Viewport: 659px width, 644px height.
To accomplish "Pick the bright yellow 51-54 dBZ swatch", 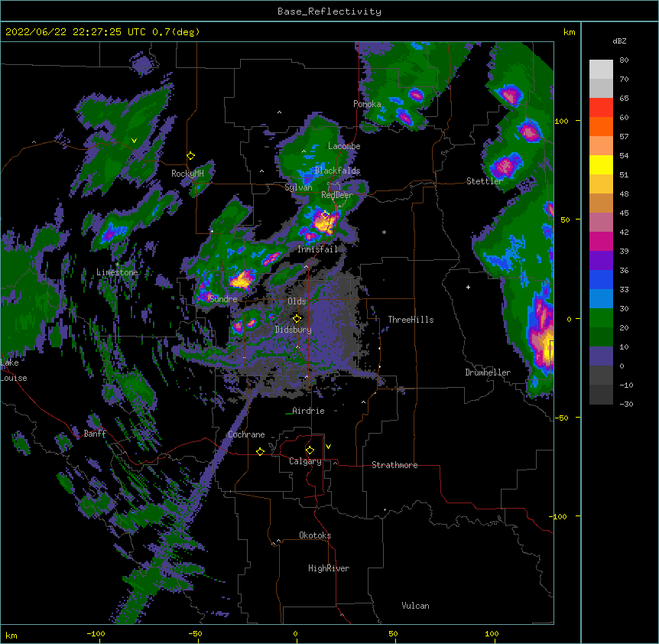I will [601, 164].
